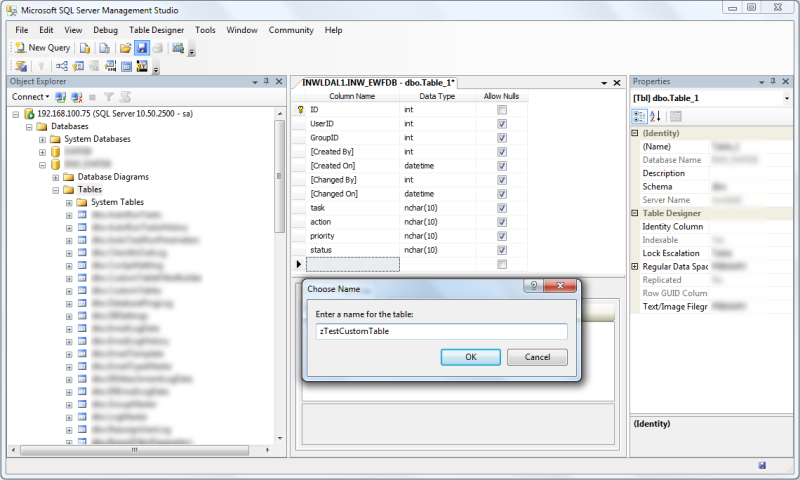Click the empty new column name cell
The image size is (800, 480).
[x=353, y=264]
